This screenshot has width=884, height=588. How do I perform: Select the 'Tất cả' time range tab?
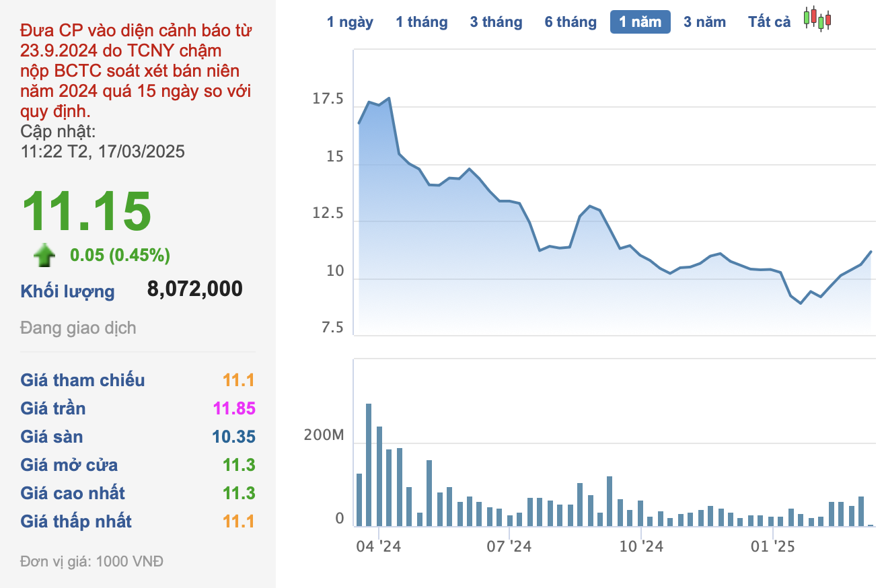click(x=769, y=22)
